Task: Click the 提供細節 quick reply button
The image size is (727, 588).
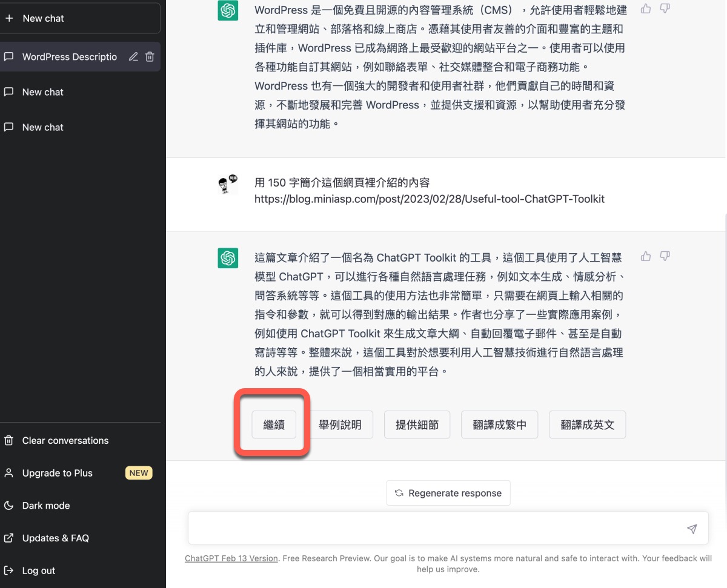Action: [x=417, y=424]
